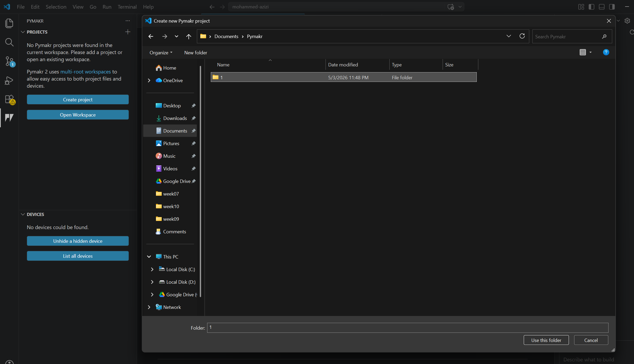Screen dimensions: 634x364
Task: Open the Terminal menu
Action: coord(127,7)
